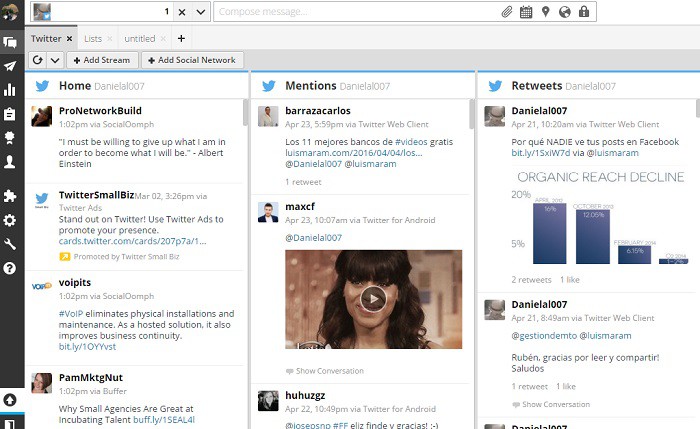Click the "1 retweet" count under barrazacarlos
The image size is (700, 429).
(303, 182)
